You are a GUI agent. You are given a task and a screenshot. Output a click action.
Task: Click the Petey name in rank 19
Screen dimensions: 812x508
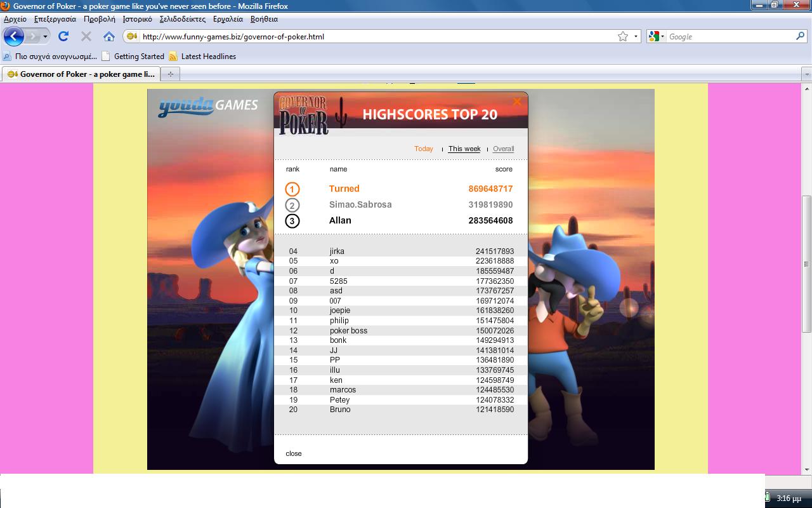click(x=340, y=400)
